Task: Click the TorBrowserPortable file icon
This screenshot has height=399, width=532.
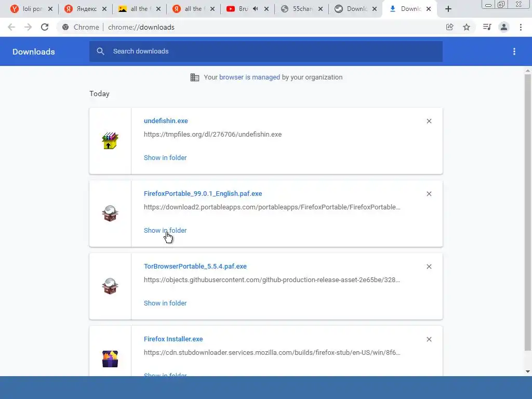Action: 110,286
